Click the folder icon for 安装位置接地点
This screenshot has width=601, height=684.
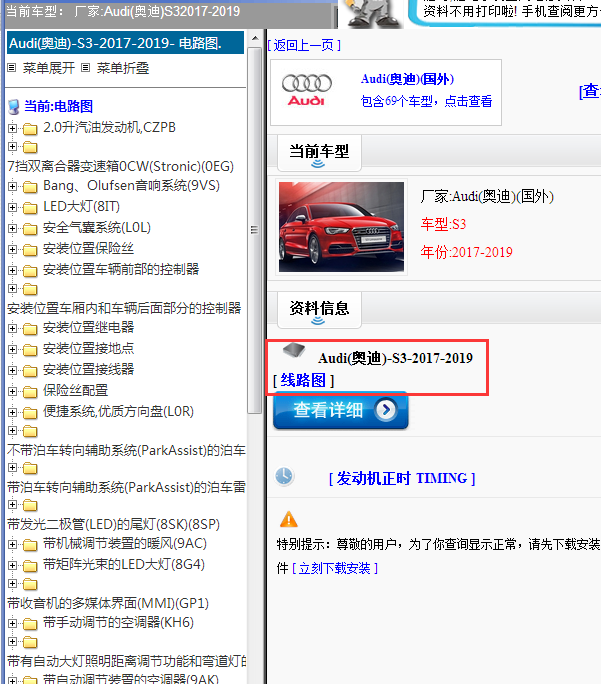[x=30, y=349]
